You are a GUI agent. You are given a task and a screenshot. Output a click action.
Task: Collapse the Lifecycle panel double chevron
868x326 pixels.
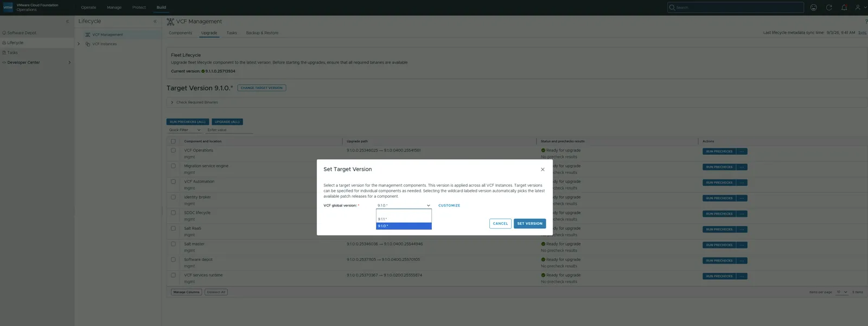pyautogui.click(x=155, y=21)
